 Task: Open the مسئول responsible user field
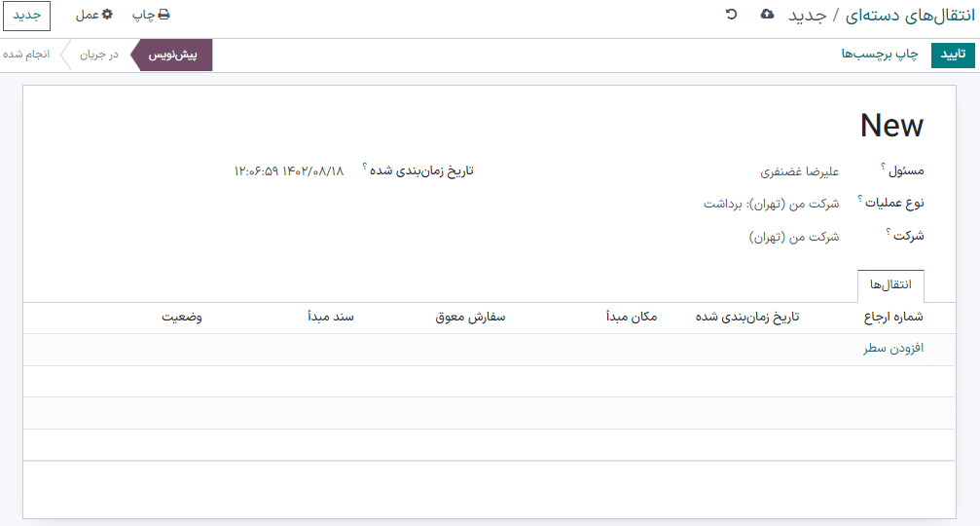pos(799,171)
